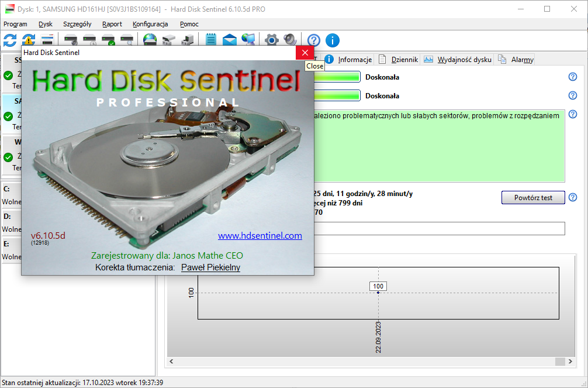
Task: Open the Konfiguracja menu
Action: point(150,24)
